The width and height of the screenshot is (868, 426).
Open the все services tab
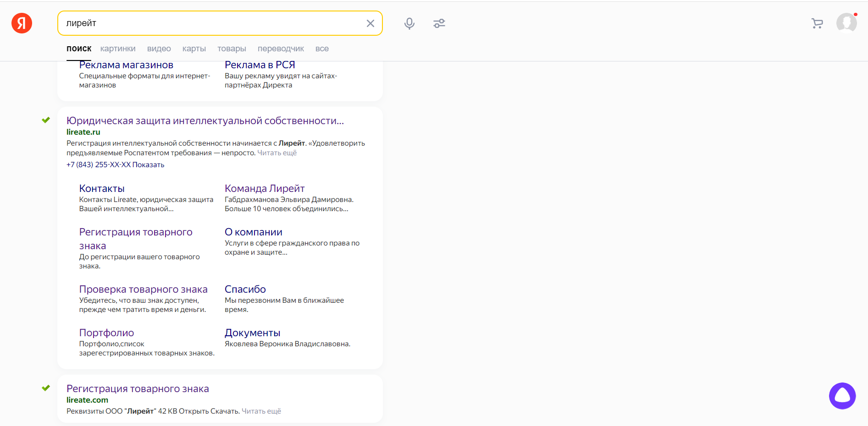[322, 49]
